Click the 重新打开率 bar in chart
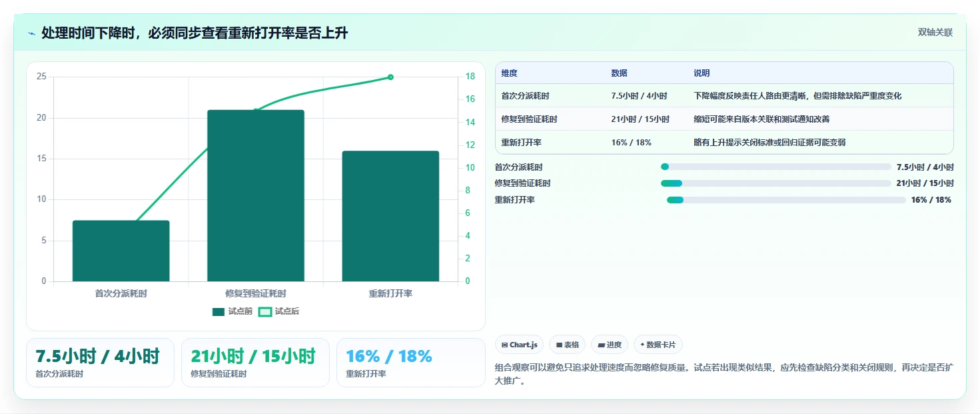Image resolution: width=980 pixels, height=414 pixels. [x=390, y=216]
